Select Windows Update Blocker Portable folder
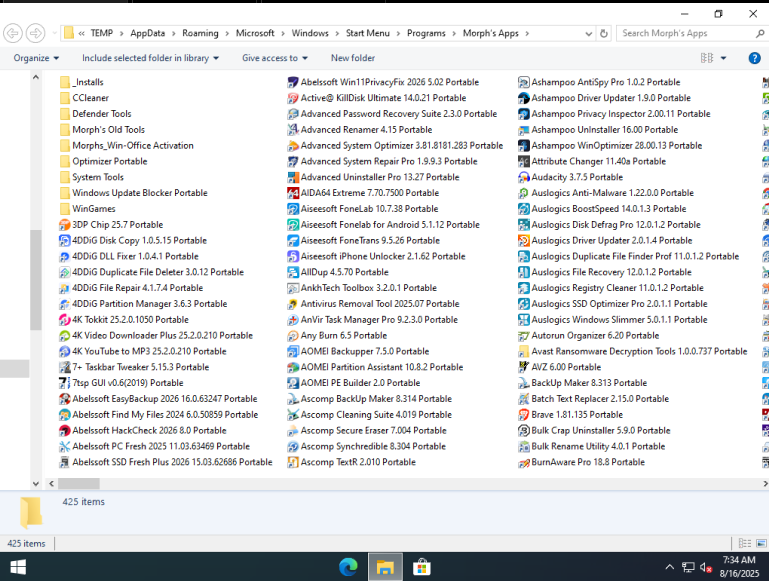 [x=134, y=193]
